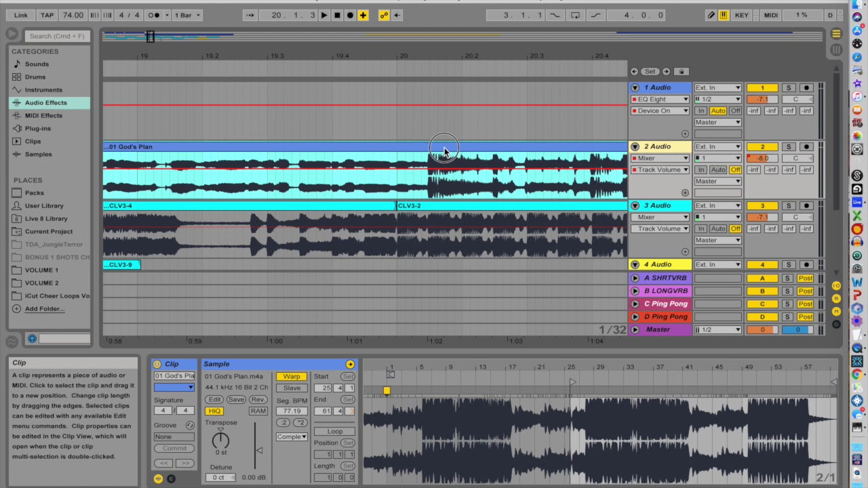
Task: Click the Punch-In switch
Action: (555, 15)
